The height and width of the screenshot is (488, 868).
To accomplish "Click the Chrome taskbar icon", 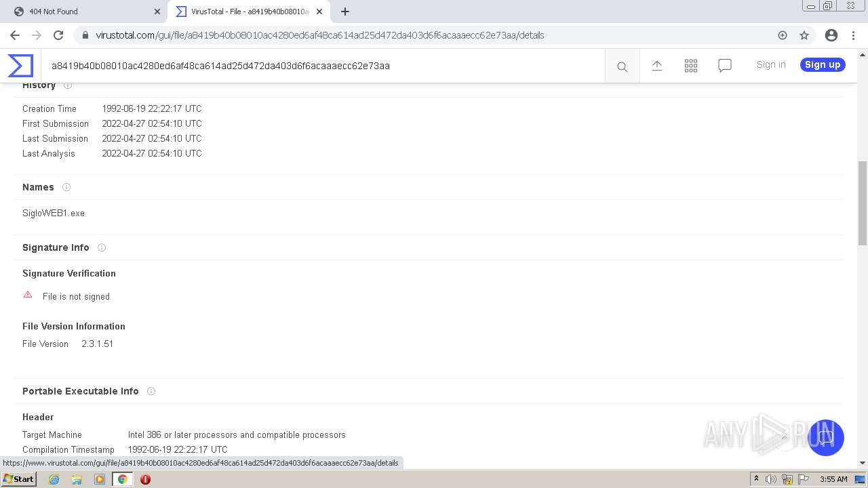I will (x=123, y=479).
